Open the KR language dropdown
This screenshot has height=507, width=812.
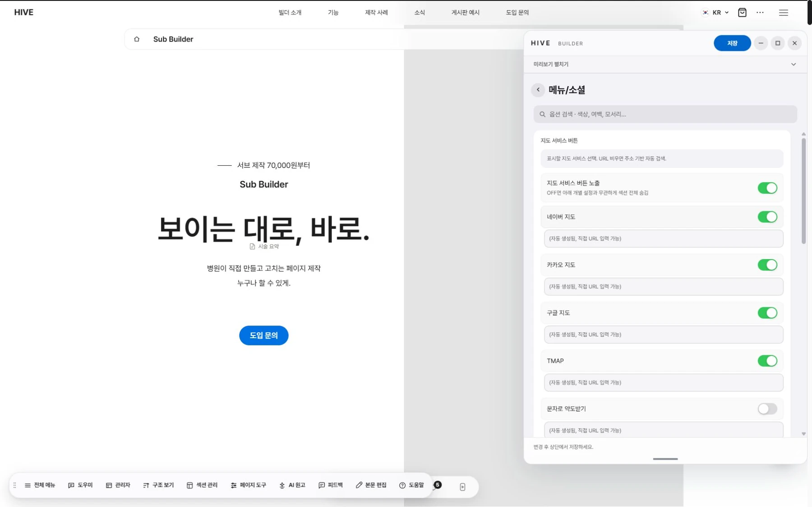(716, 13)
